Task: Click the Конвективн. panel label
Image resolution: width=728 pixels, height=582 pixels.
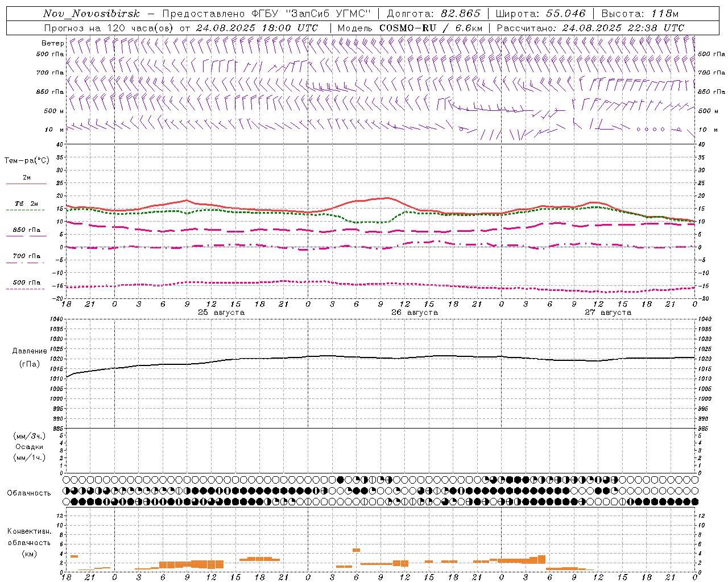Action: coord(30,531)
